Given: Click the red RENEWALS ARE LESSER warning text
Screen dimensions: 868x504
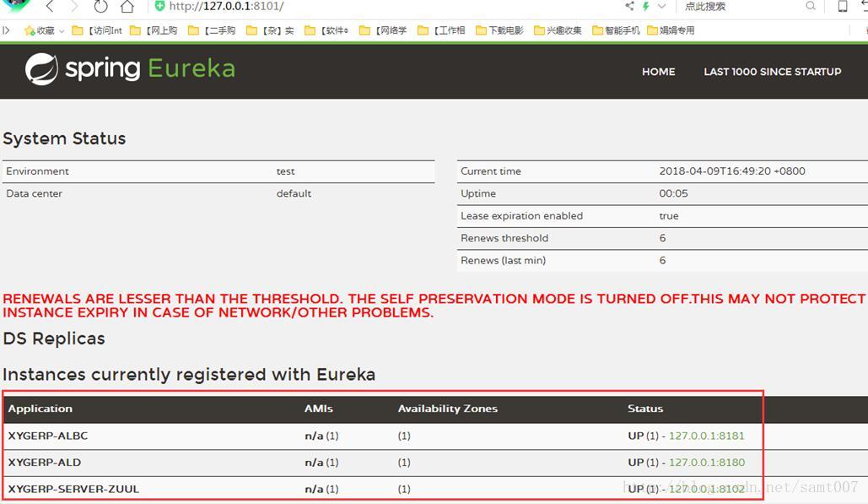Looking at the screenshot, I should [x=434, y=305].
